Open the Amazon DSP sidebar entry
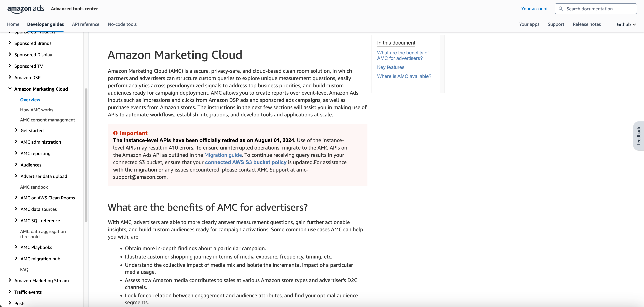 coord(27,78)
